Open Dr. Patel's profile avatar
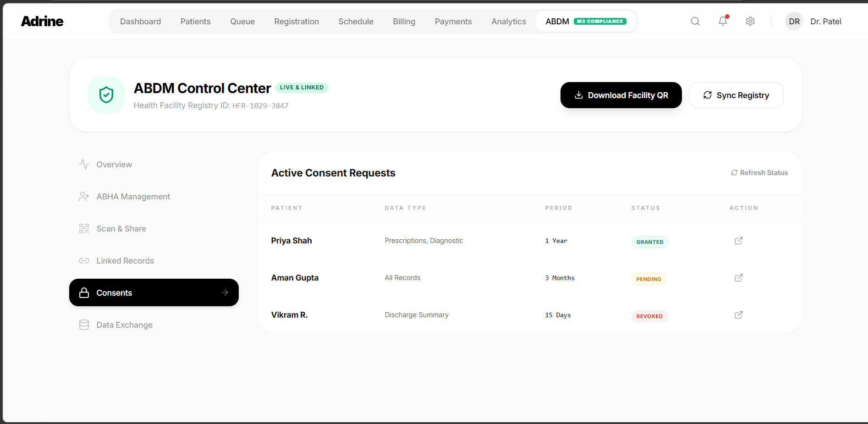868x424 pixels. pos(794,21)
